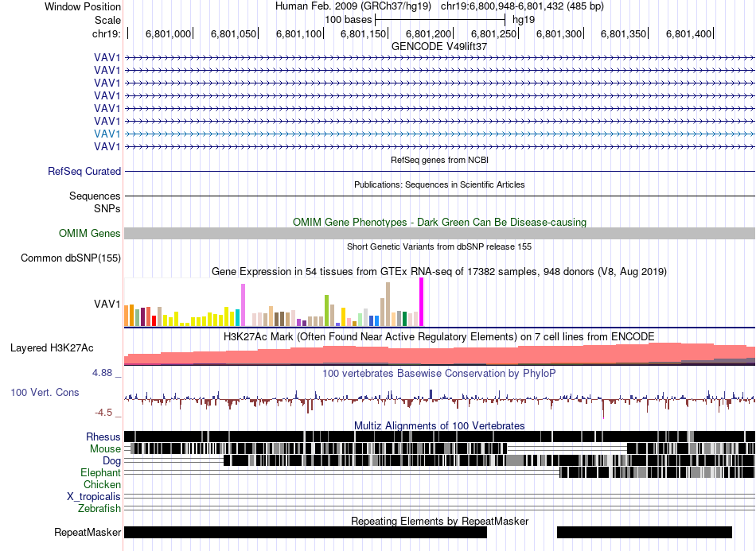Click the Dog alignment label

click(x=111, y=461)
